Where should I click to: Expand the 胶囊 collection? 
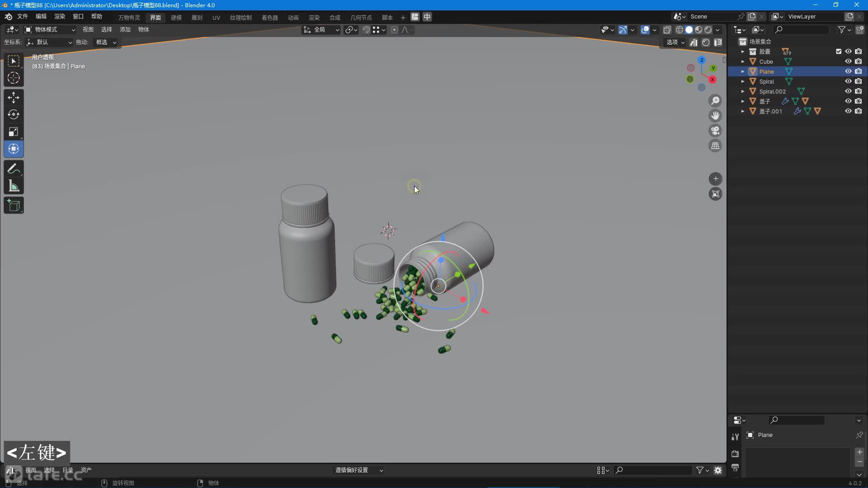(x=742, y=52)
